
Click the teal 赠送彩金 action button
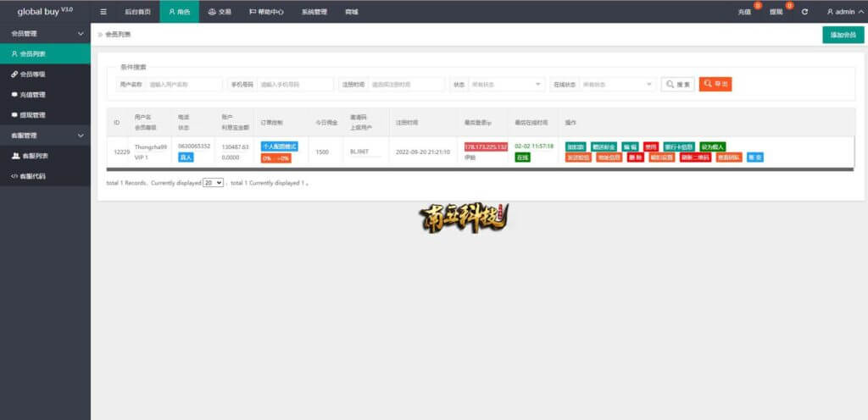click(604, 147)
